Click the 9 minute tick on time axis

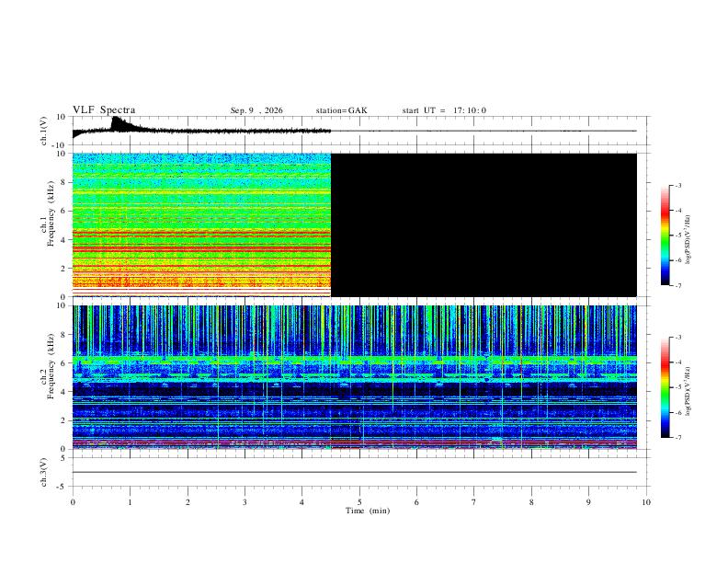coord(588,502)
